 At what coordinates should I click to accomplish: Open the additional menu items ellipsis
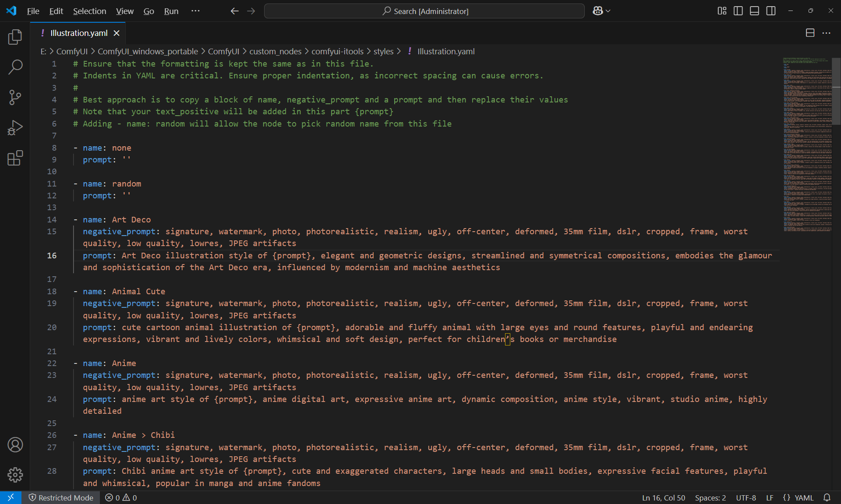195,11
